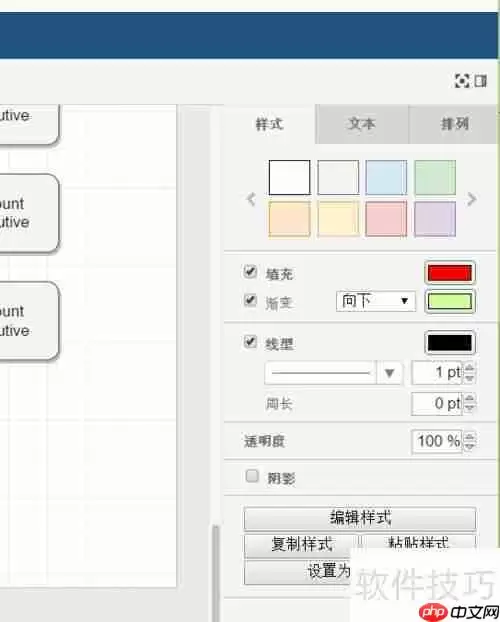The height and width of the screenshot is (622, 500).
Task: Click the 0 pt perimeter field
Action: pyautogui.click(x=437, y=403)
